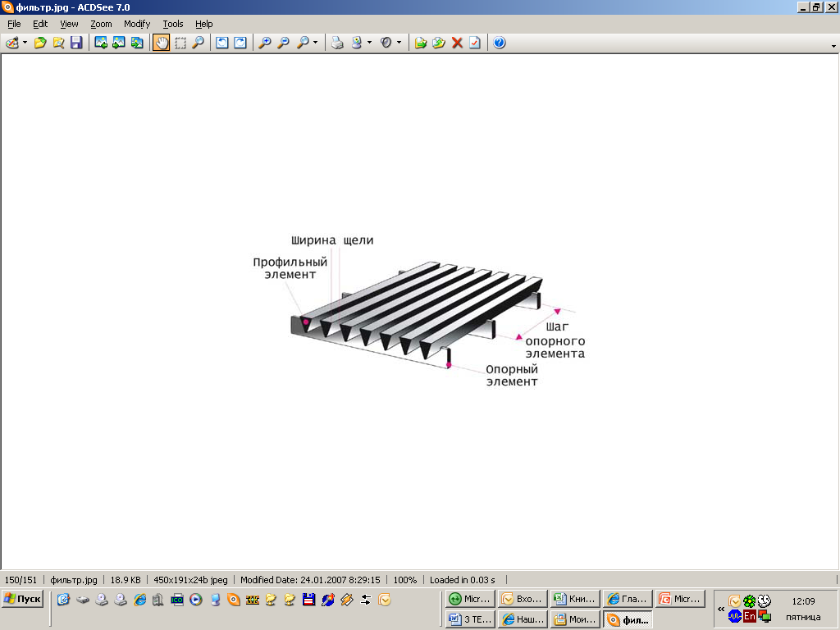
Task: Expand toolbar options chevron at far right
Action: [833, 46]
